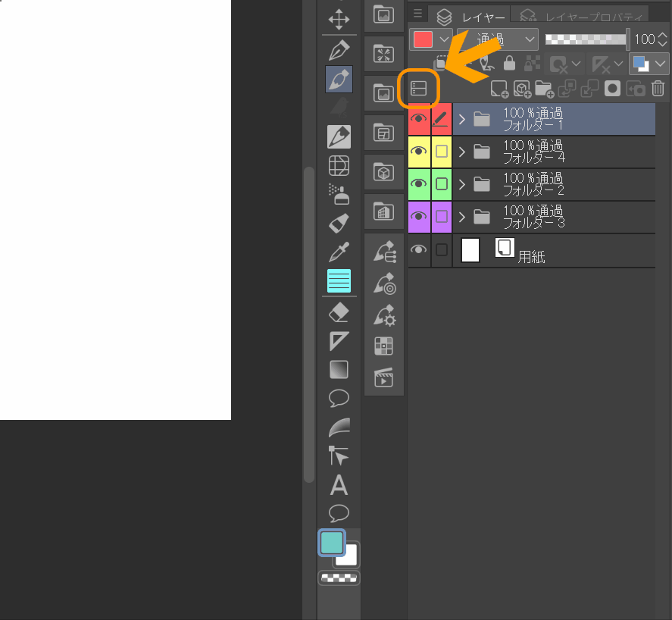Hide the 用紙 paper layer
Viewport: 672px width, 620px height.
click(x=419, y=249)
